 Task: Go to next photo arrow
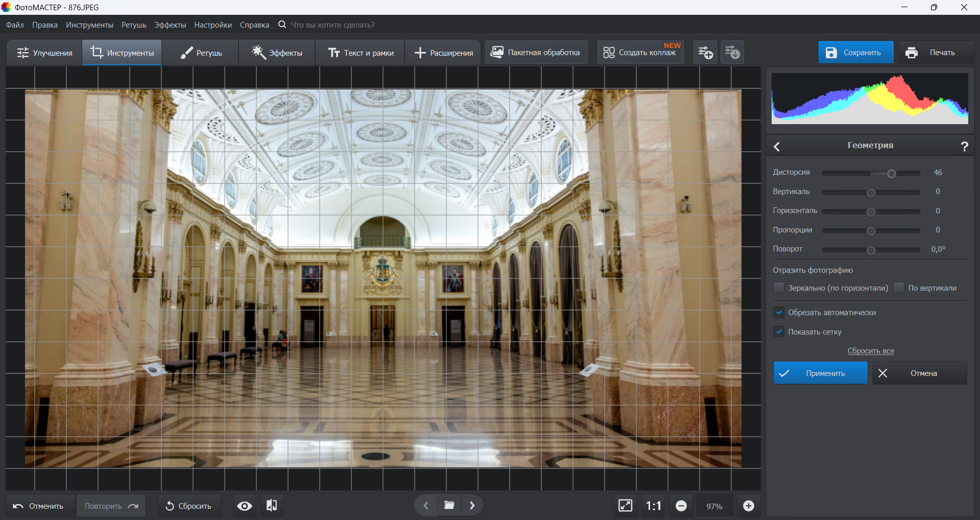pyautogui.click(x=472, y=505)
